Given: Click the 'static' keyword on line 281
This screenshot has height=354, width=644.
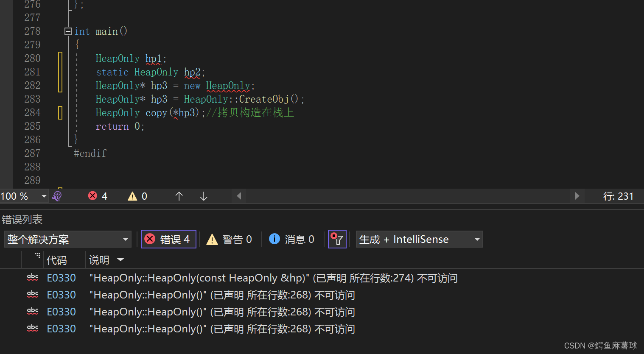Looking at the screenshot, I should pos(112,72).
